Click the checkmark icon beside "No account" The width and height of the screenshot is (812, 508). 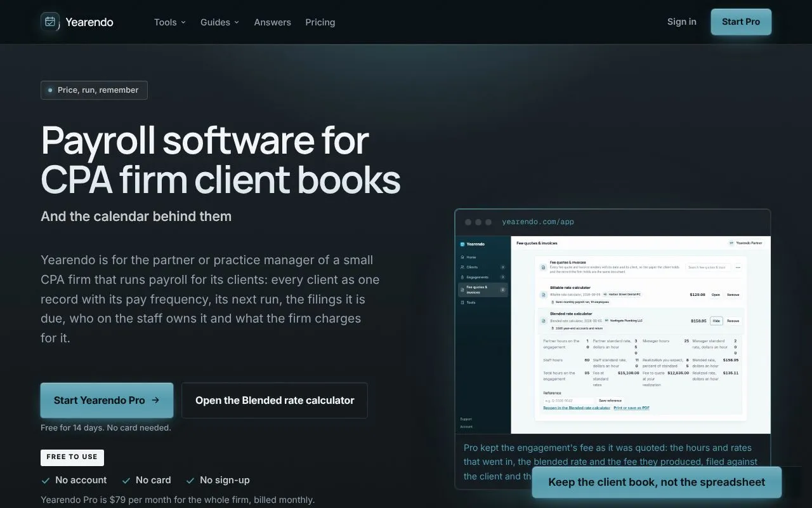pos(46,481)
